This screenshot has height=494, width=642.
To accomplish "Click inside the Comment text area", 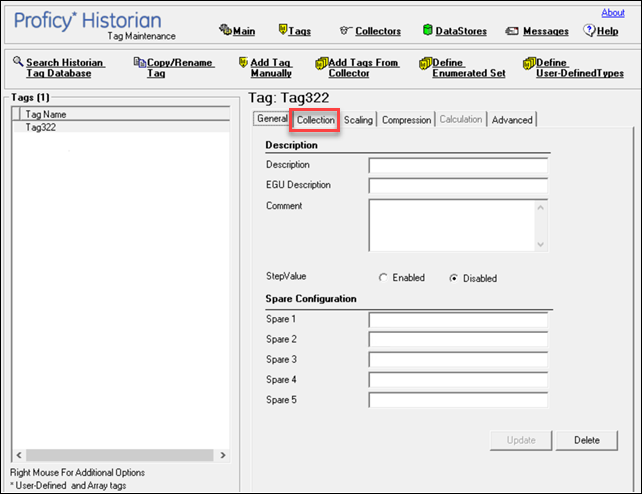I will click(x=452, y=226).
